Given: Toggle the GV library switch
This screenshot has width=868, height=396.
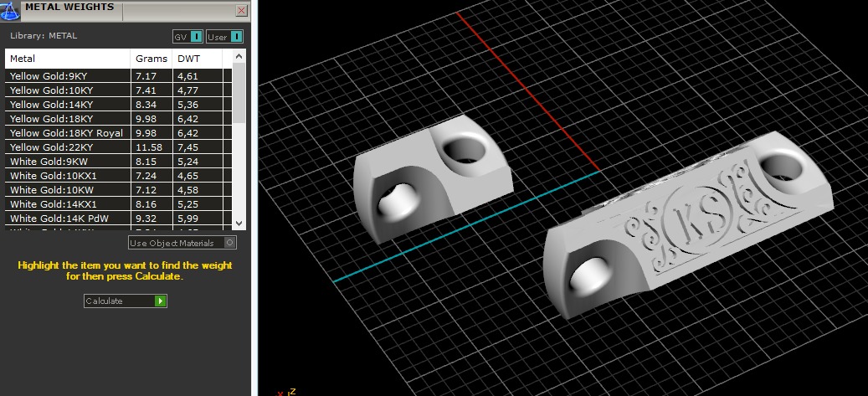Looking at the screenshot, I should tap(187, 37).
